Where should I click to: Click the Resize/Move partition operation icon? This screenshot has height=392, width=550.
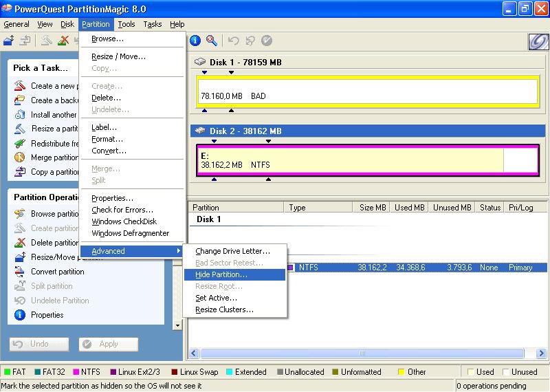[20, 257]
